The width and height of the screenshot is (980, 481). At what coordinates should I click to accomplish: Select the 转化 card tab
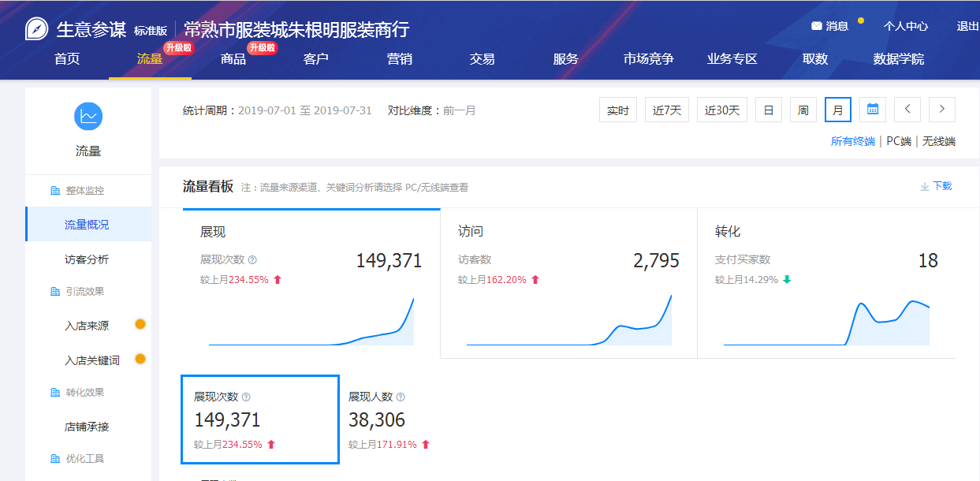826,284
